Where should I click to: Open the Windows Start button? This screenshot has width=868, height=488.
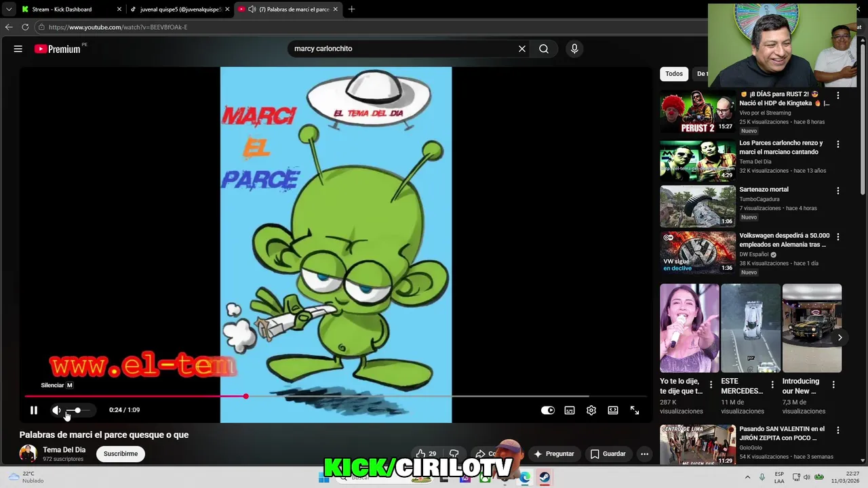(324, 477)
